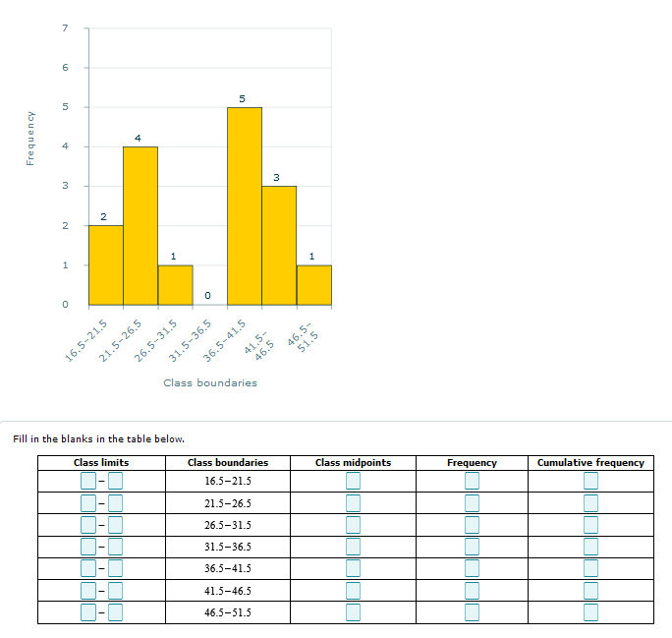Click the 46.5–51.5 histogram bar

[x=313, y=285]
